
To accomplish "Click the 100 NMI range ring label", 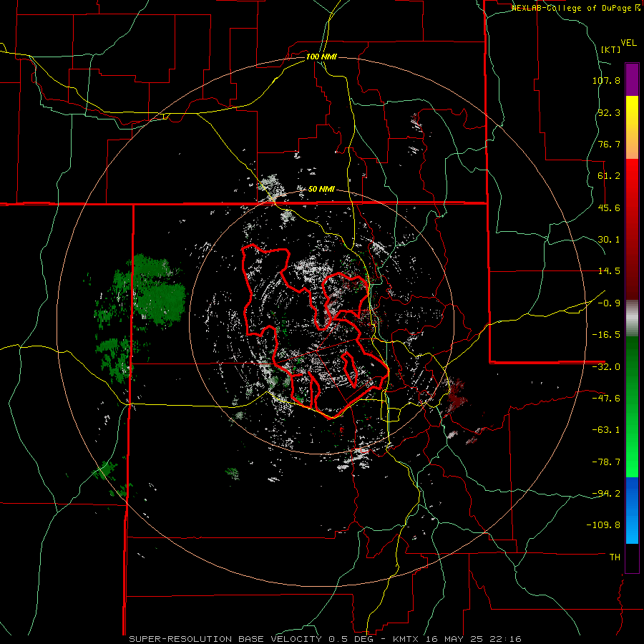I will (321, 57).
